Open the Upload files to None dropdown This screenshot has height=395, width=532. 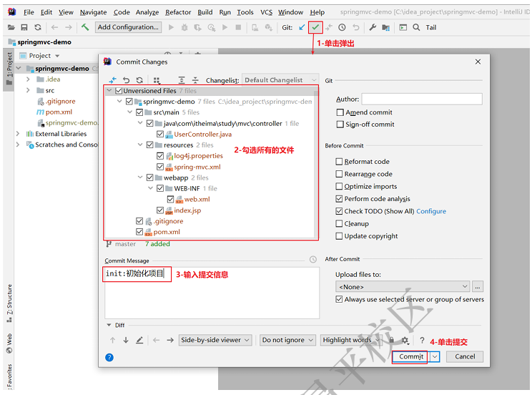[x=403, y=287]
